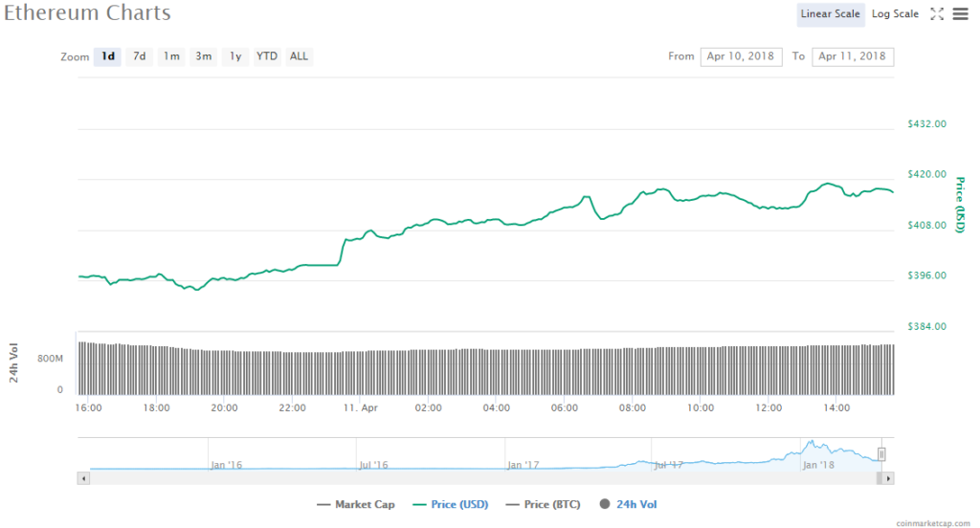Grab the navigator range handle
980x528 pixels.
(x=881, y=454)
